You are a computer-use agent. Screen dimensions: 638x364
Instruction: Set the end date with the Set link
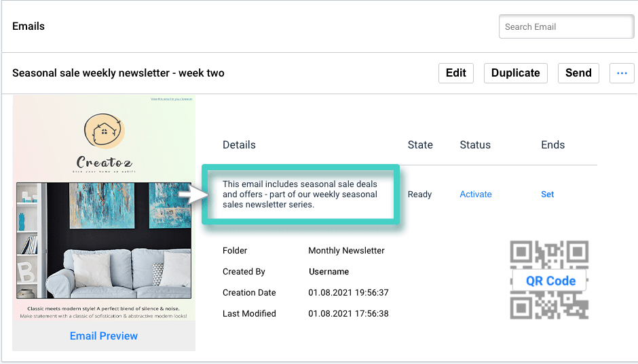click(x=547, y=195)
